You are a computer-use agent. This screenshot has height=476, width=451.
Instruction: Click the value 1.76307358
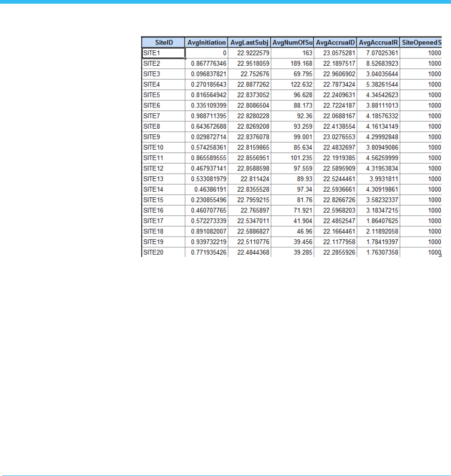point(382,252)
